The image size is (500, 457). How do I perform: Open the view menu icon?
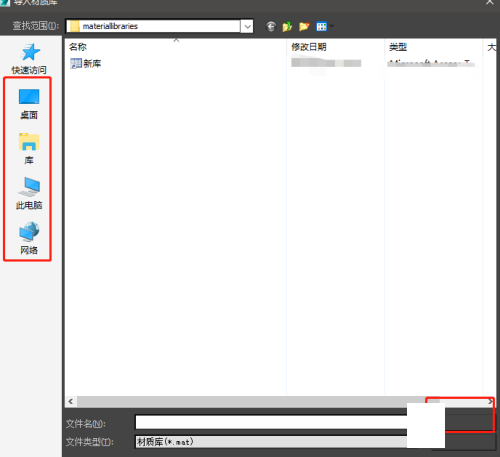[x=322, y=26]
